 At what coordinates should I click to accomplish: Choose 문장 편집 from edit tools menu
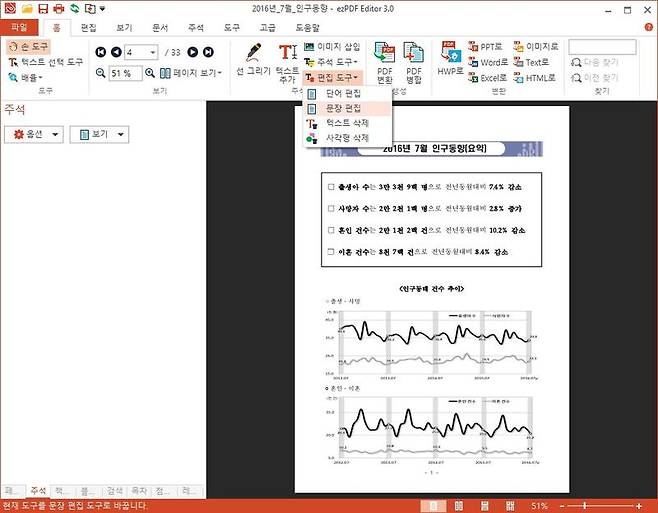347,108
